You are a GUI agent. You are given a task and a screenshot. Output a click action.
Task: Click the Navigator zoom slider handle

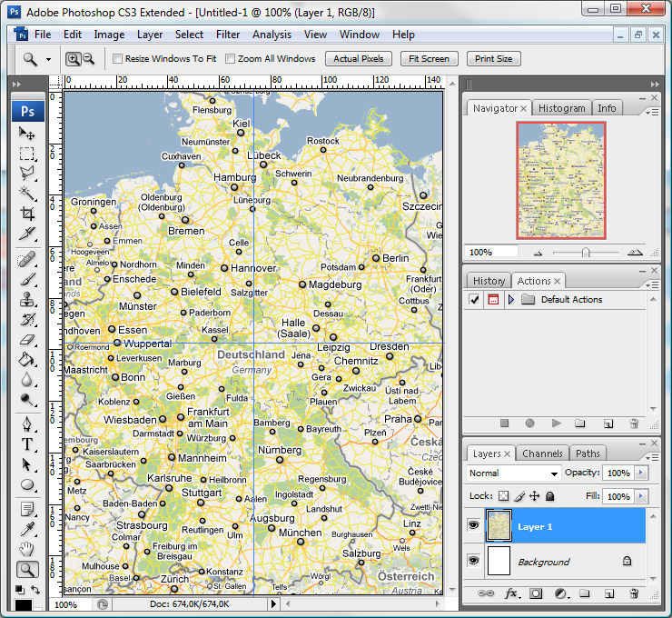tap(586, 253)
